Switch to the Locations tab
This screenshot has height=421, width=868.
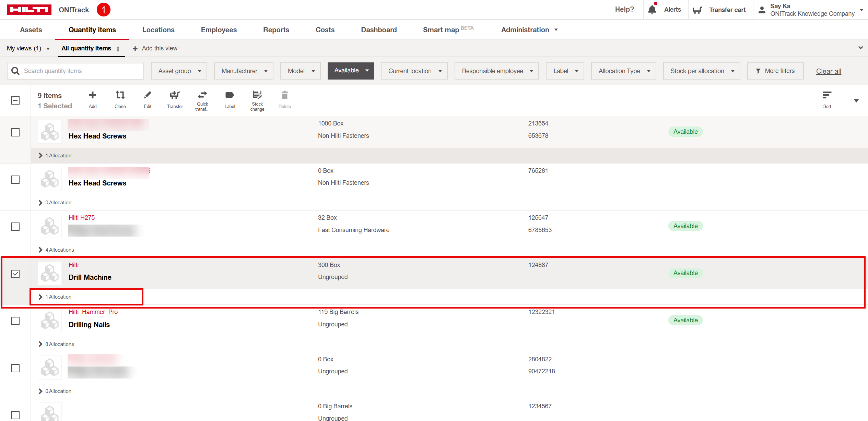click(x=158, y=30)
